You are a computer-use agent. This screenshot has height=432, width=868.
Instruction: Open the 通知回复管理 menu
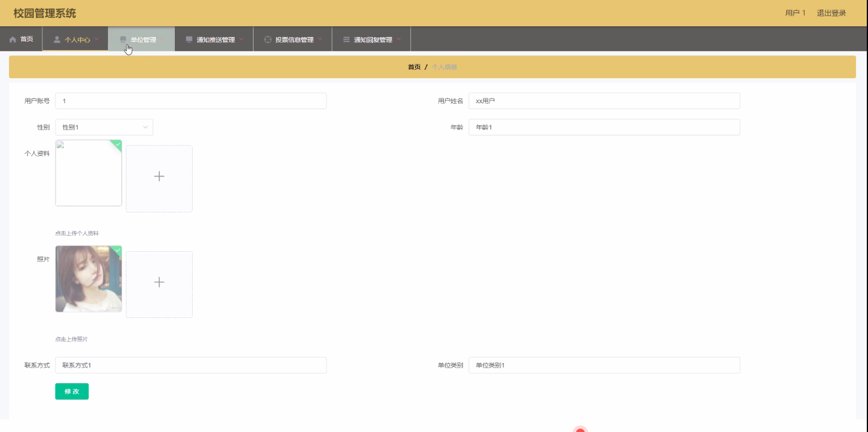(371, 39)
